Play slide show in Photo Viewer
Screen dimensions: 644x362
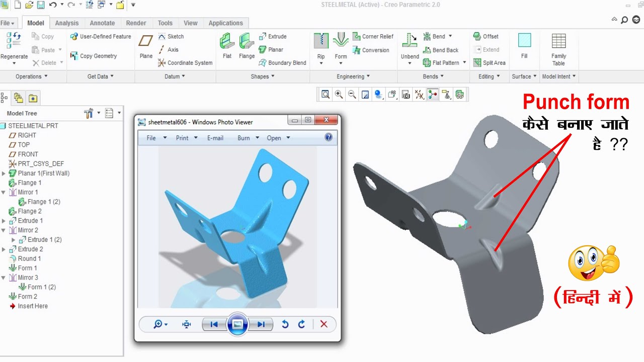237,324
